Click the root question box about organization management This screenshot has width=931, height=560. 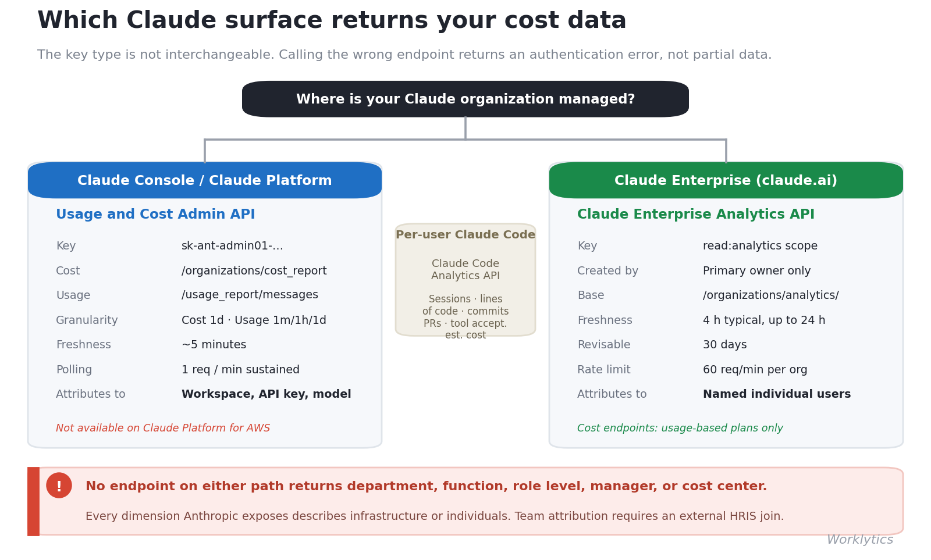[465, 99]
